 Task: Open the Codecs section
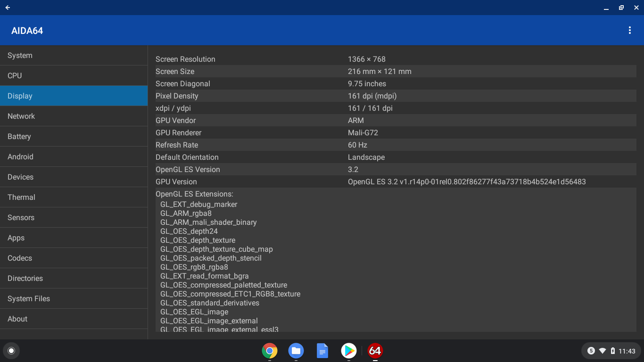coord(74,258)
